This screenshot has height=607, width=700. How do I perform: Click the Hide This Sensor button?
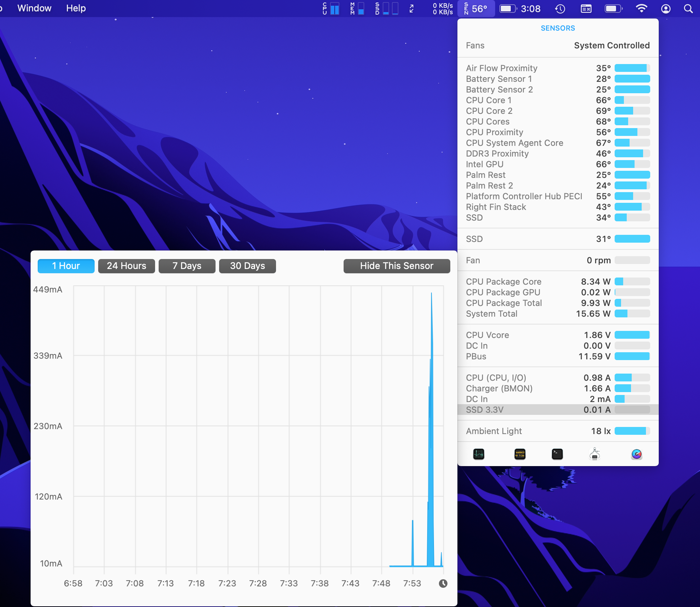pyautogui.click(x=397, y=266)
